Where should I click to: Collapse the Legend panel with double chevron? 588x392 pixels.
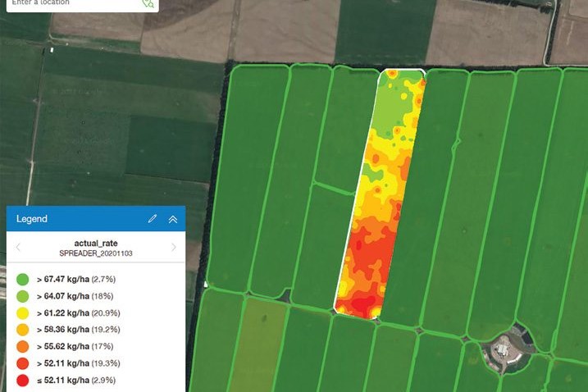pyautogui.click(x=173, y=219)
